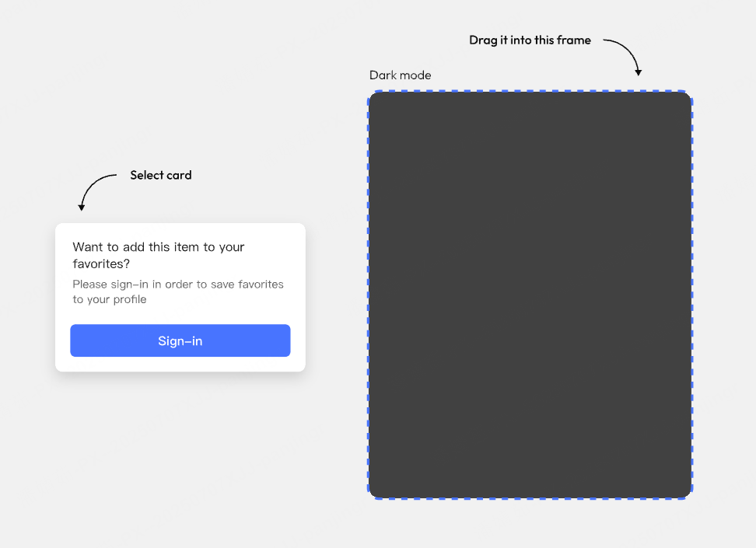Click the 'Please sign-in in order' description text
756x548 pixels.
(x=178, y=291)
